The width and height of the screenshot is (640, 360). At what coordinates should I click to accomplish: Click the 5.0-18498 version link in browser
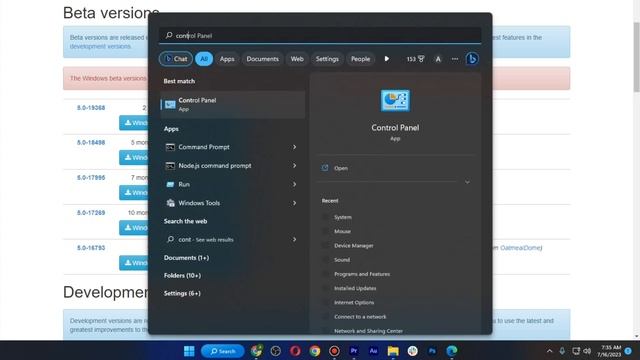tap(91, 142)
